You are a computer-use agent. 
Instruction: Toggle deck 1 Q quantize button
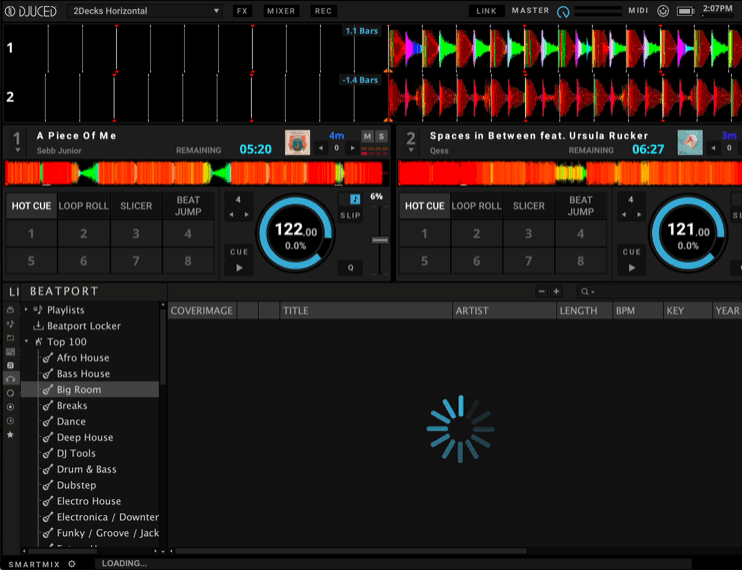(351, 267)
